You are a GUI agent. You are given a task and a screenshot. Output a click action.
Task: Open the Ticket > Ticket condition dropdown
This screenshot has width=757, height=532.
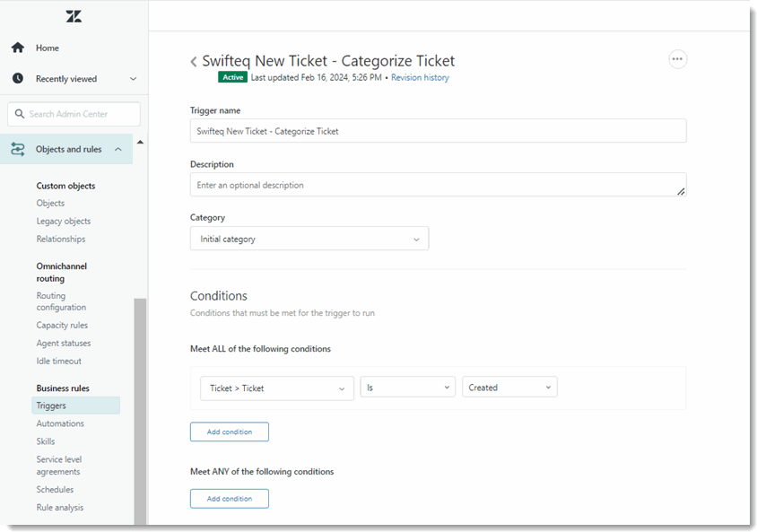pos(277,388)
